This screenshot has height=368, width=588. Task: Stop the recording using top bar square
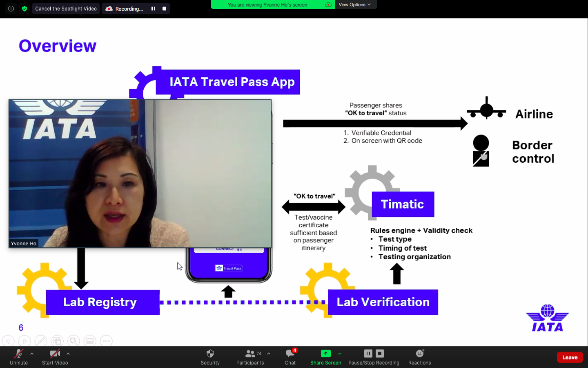(164, 9)
